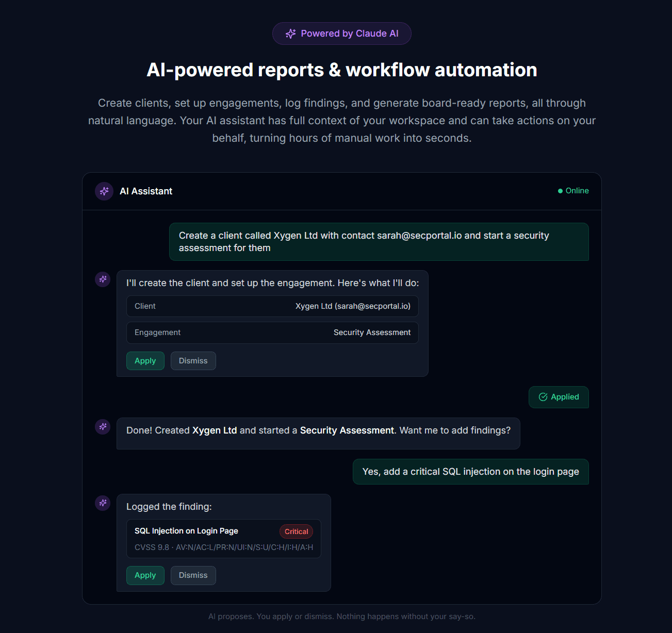Dismiss the Security Assessment engagement proposal
Image resolution: width=672 pixels, height=633 pixels.
[193, 361]
